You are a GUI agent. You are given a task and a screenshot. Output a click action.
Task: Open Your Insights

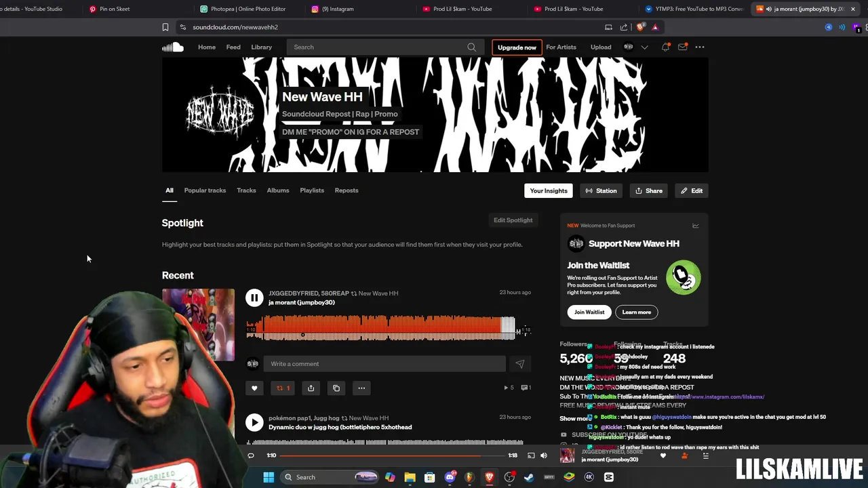point(549,190)
